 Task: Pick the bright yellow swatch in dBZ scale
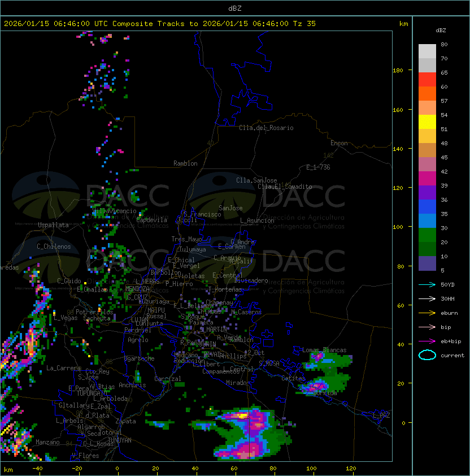point(427,122)
